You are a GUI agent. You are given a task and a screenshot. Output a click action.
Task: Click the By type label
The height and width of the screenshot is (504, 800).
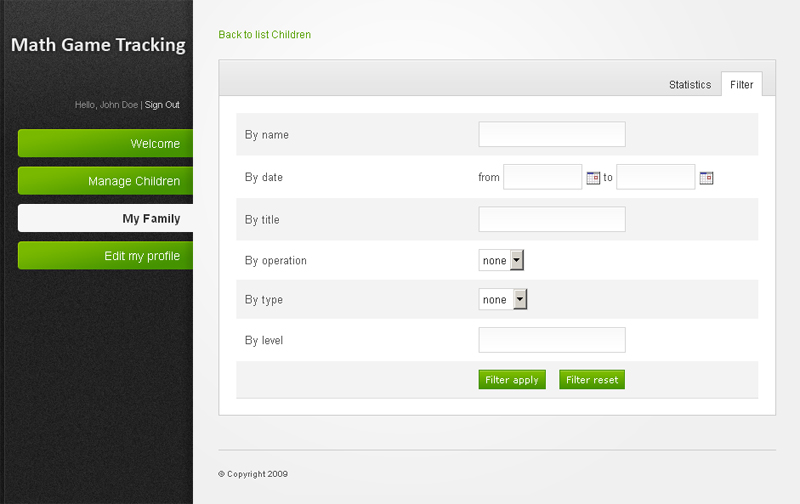(x=264, y=300)
